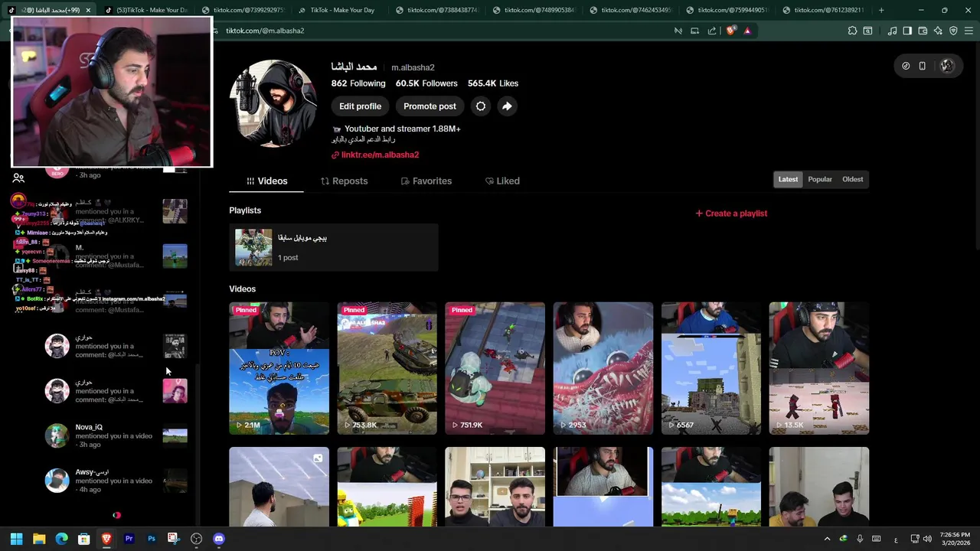Open the playlist music note icon
The height and width of the screenshot is (551, 980).
coord(892,31)
